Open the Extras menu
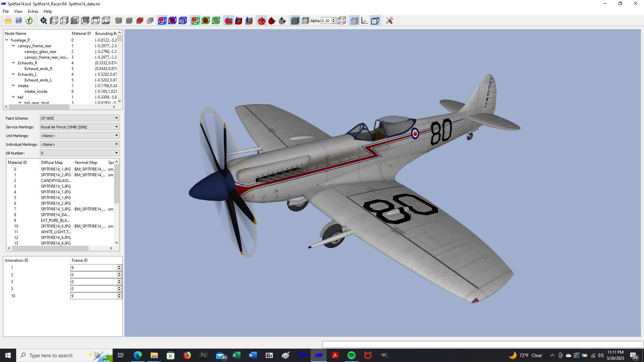 click(33, 11)
